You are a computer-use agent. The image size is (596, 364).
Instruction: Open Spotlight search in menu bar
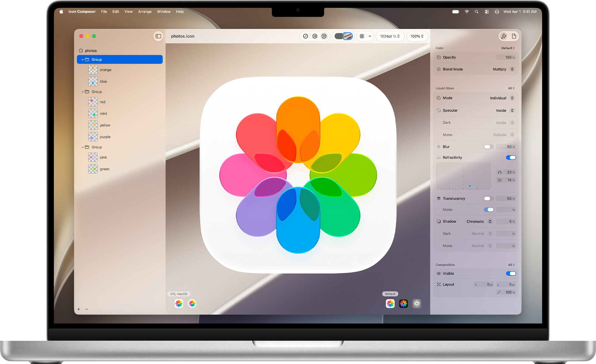(x=476, y=12)
